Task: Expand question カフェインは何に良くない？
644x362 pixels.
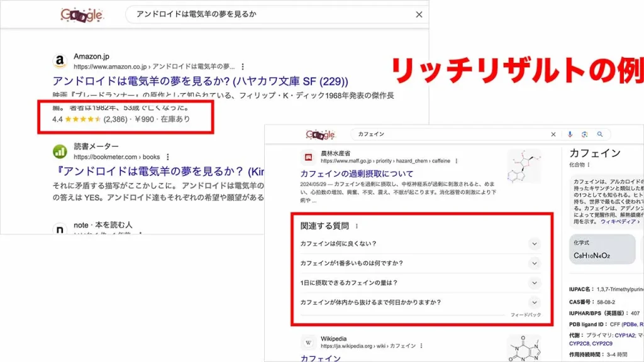Action: [534, 244]
